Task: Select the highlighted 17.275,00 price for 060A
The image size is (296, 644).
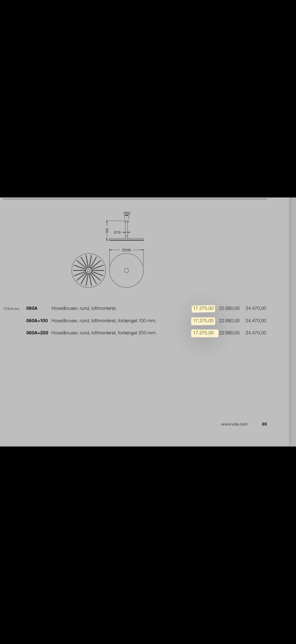Action: tap(203, 308)
